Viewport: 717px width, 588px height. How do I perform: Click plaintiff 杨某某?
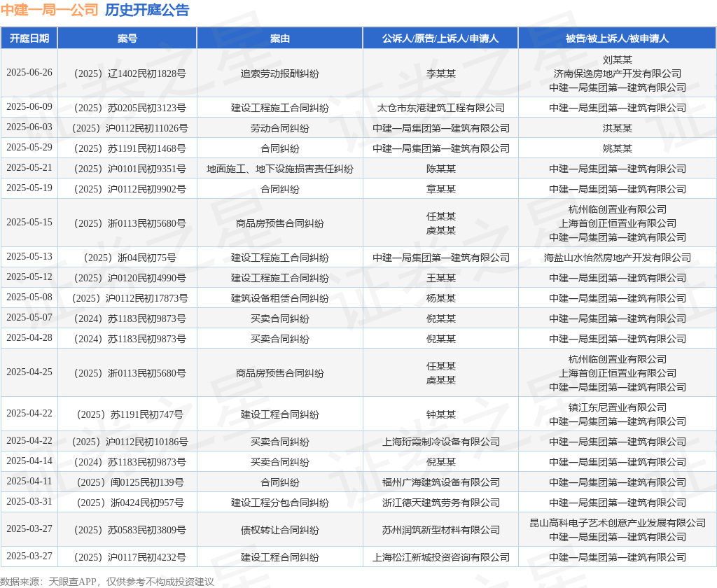pyautogui.click(x=441, y=298)
